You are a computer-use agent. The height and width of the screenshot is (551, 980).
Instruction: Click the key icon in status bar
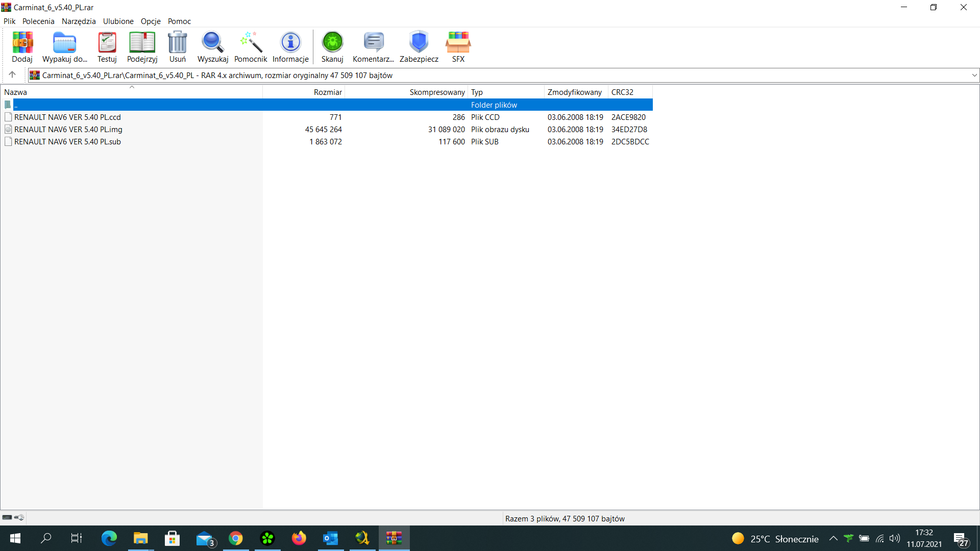pyautogui.click(x=19, y=517)
